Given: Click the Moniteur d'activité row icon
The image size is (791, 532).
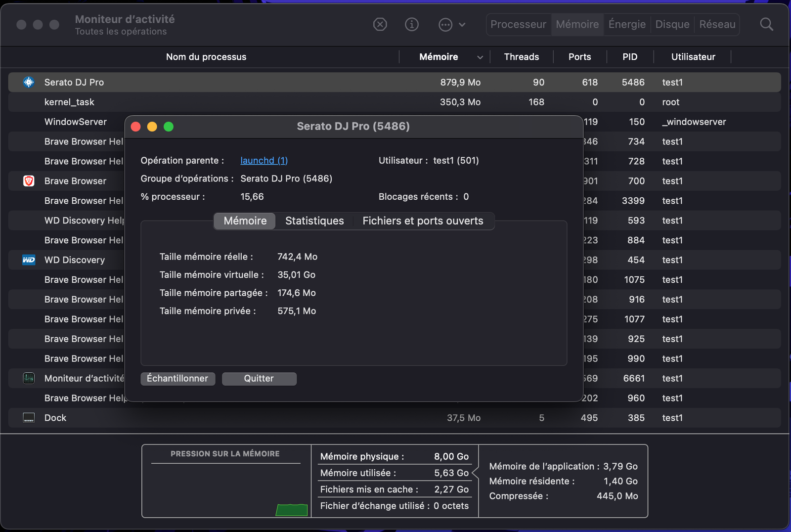Looking at the screenshot, I should (x=29, y=378).
